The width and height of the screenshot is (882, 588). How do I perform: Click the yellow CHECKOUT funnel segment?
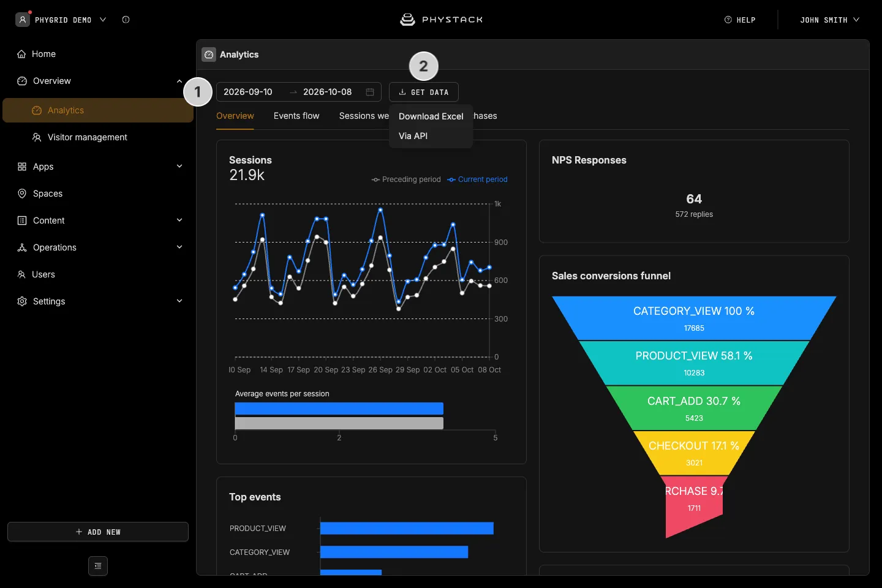pyautogui.click(x=694, y=453)
